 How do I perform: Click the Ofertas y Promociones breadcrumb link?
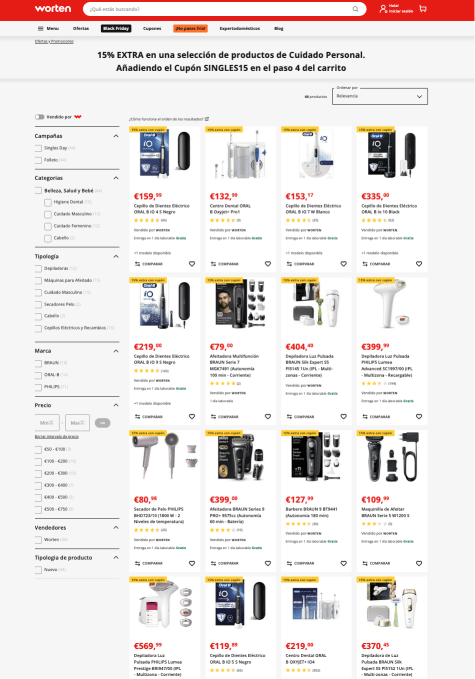coord(54,42)
